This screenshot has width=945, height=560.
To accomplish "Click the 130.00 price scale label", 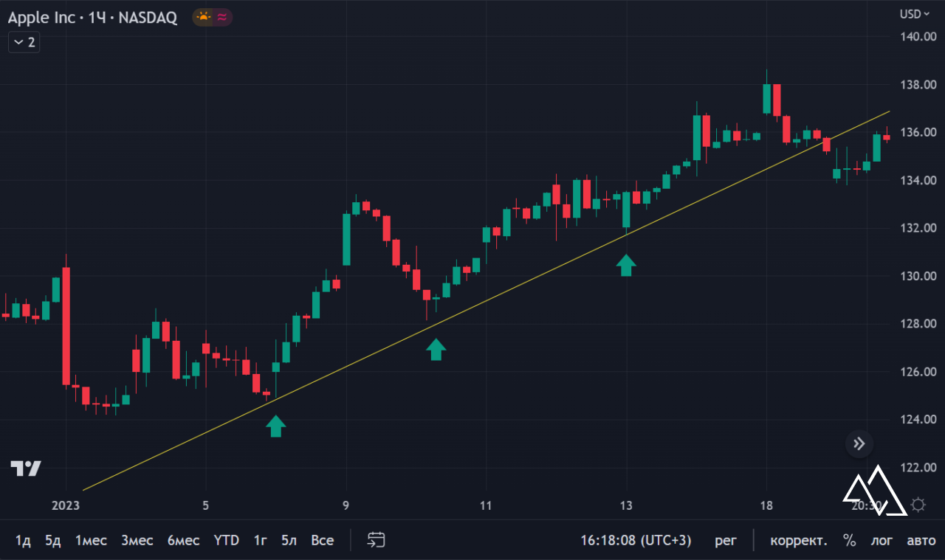I will click(x=918, y=276).
